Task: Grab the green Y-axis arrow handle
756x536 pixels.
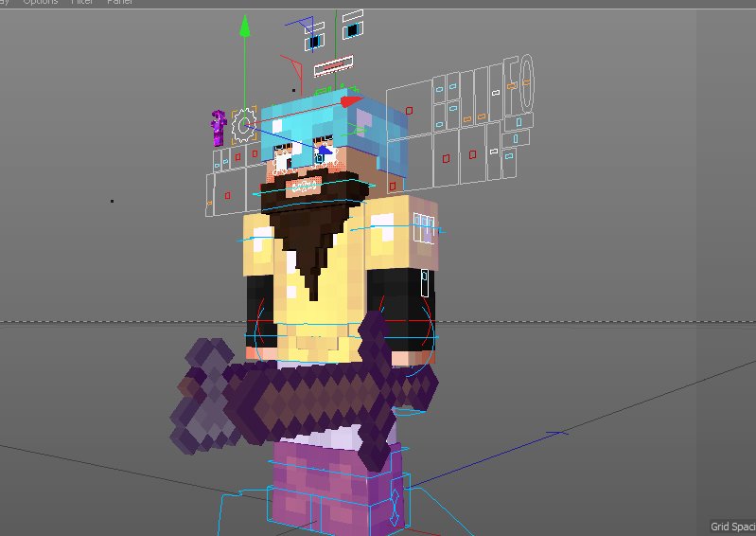Action: (245, 26)
